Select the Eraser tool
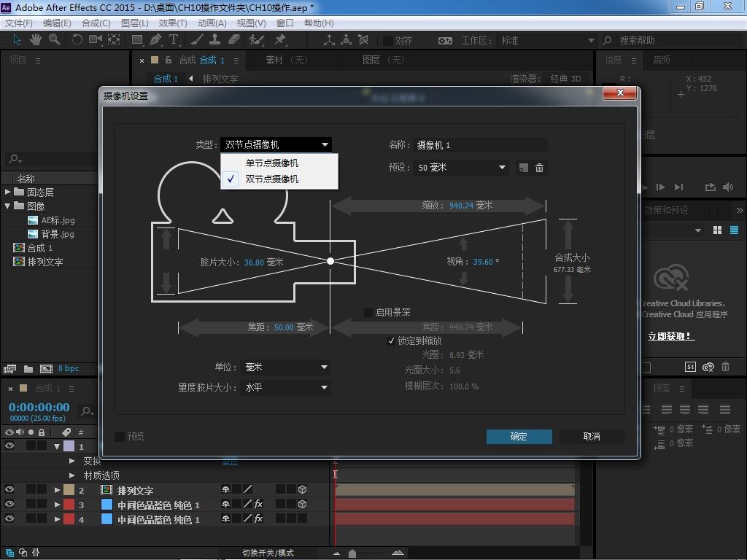This screenshot has height=560, width=747. point(233,40)
